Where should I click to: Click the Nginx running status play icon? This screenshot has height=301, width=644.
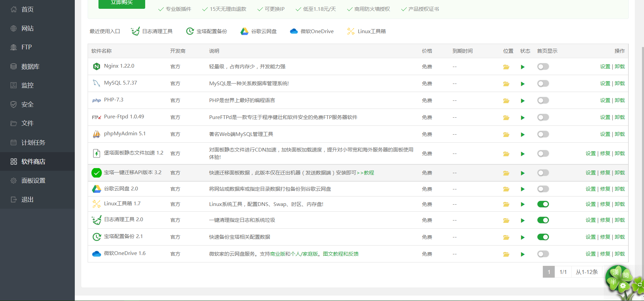point(523,67)
